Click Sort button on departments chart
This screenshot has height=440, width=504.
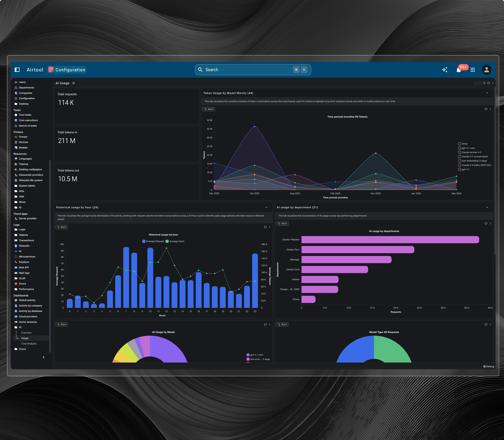click(x=282, y=223)
